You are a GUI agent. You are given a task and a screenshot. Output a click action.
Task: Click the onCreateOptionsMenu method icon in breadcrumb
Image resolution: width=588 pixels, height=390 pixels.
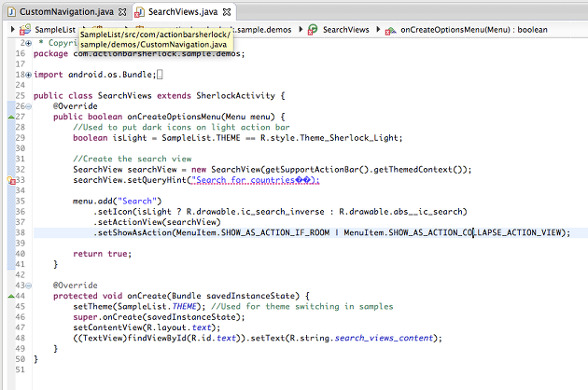(390, 31)
